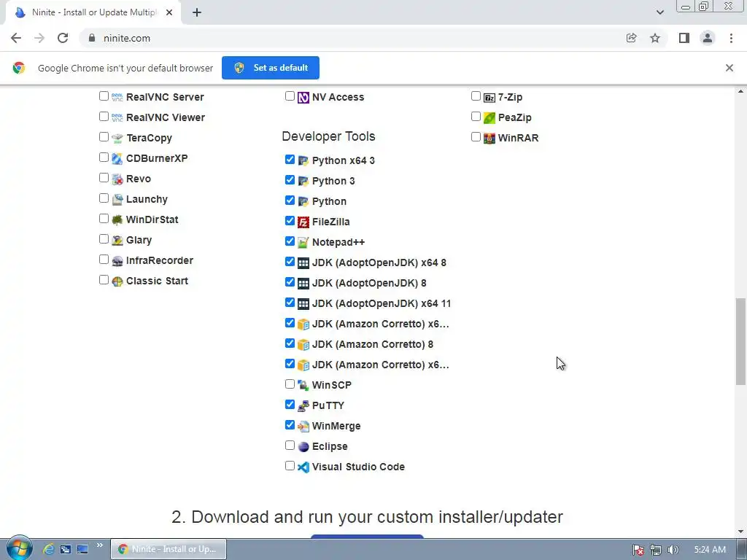Click the NV Access icon
The image size is (747, 560).
coord(303,98)
